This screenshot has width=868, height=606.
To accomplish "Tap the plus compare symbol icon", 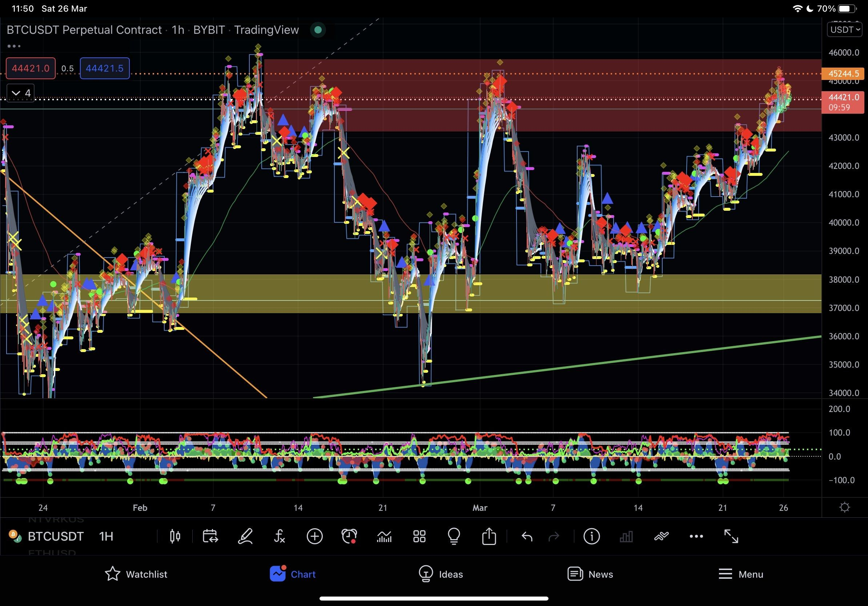I will pos(314,537).
